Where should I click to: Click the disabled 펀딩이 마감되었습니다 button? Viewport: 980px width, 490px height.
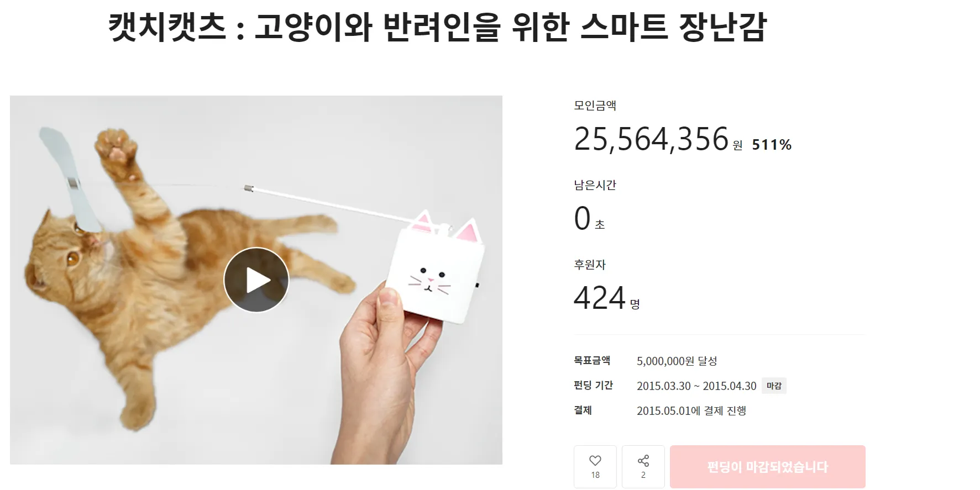pyautogui.click(x=768, y=467)
